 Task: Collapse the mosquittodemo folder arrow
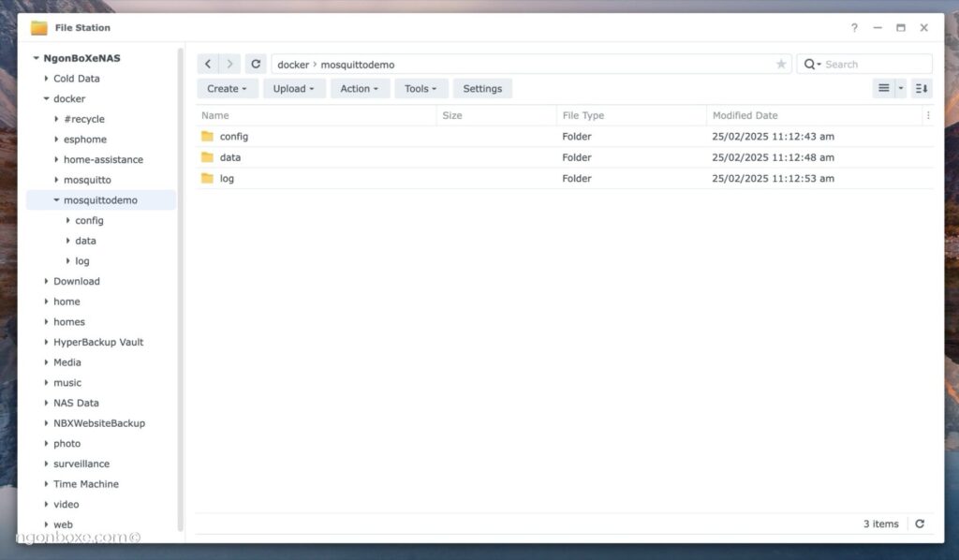click(56, 199)
